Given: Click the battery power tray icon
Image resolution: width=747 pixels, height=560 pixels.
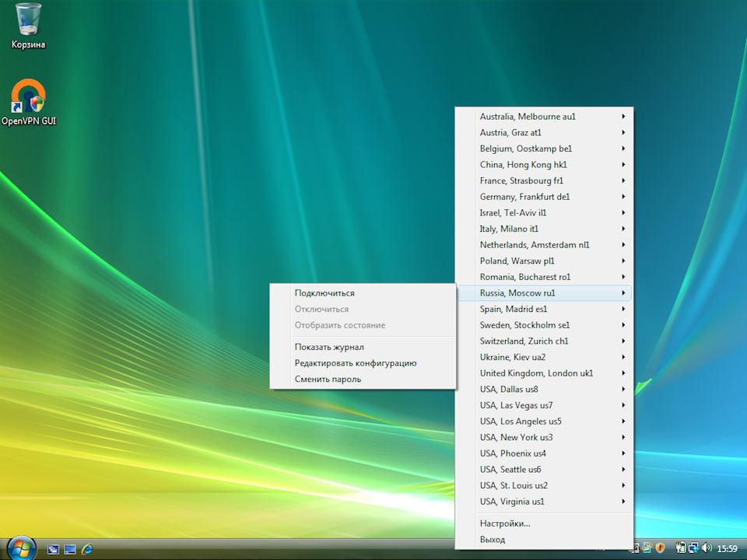Looking at the screenshot, I should tap(680, 548).
